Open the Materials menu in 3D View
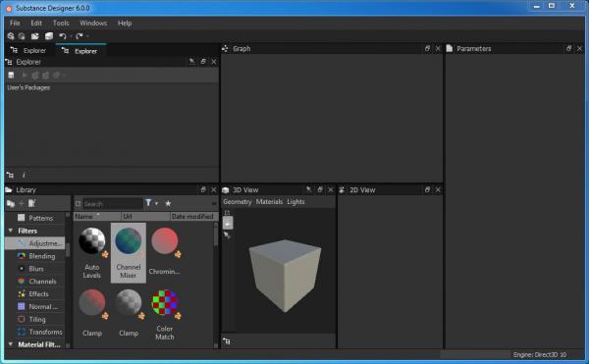Screen dimensions: 589x364 click(x=269, y=201)
